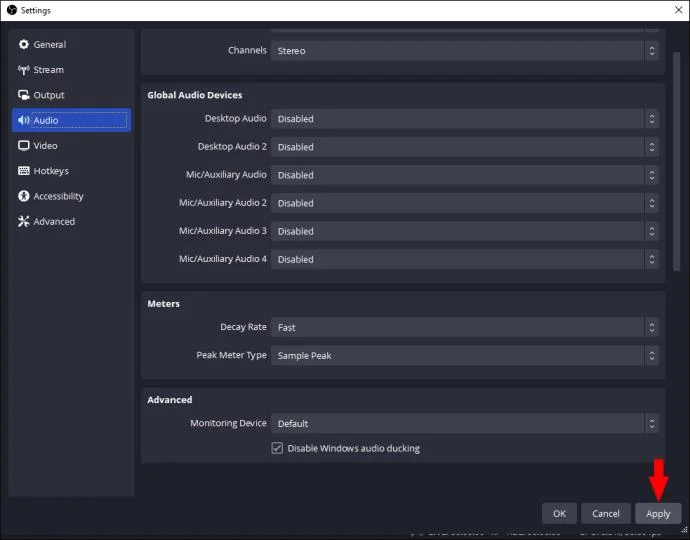Viewport: 690px width, 540px height.
Task: Click the Desktop Audio dropdown arrows
Action: 652,119
